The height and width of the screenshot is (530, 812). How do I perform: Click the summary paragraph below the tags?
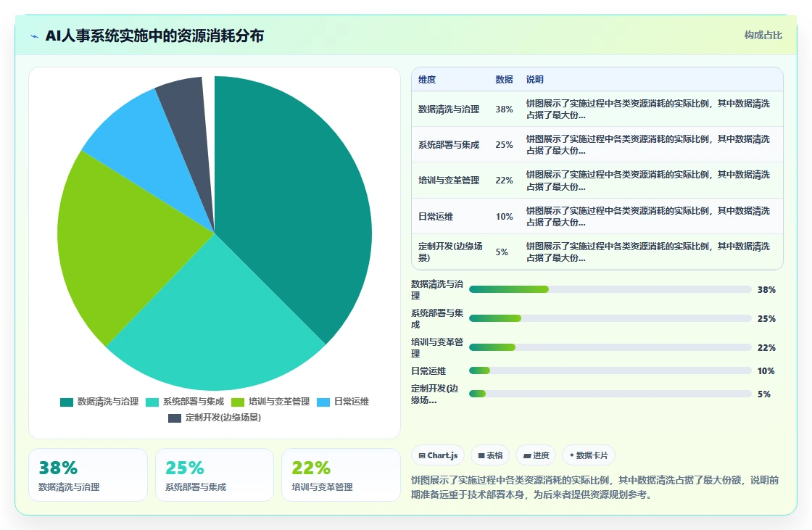(x=595, y=487)
